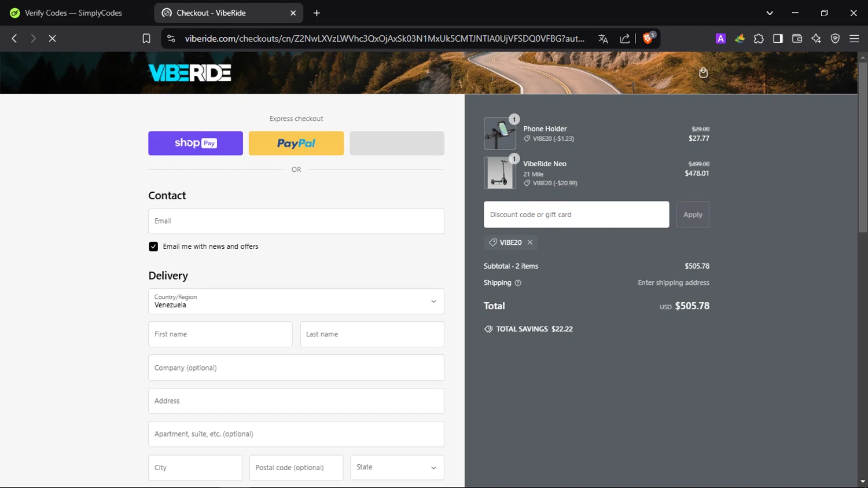Open the Country/Region dropdown

click(296, 301)
